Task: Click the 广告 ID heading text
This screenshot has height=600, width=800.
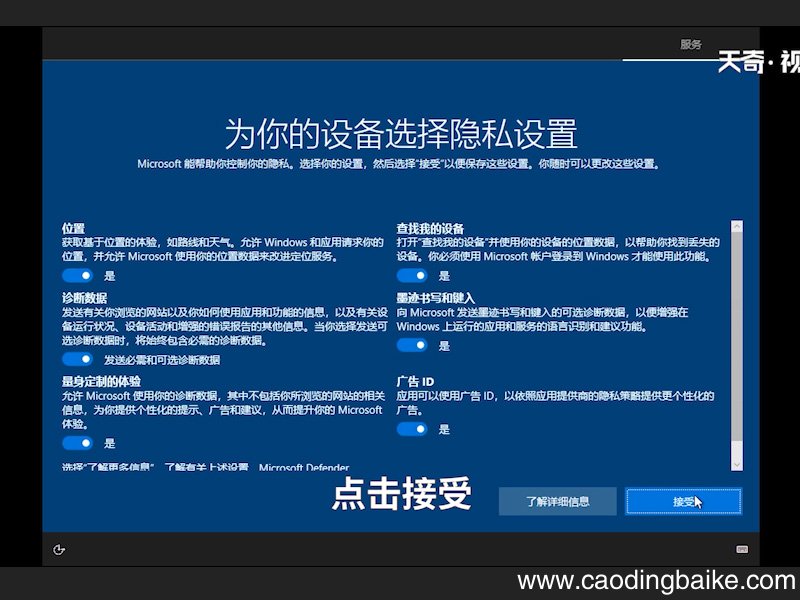Action: click(x=415, y=381)
